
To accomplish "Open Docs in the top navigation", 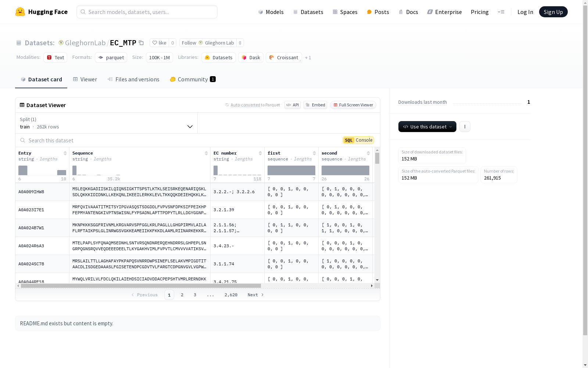I will click(x=408, y=12).
